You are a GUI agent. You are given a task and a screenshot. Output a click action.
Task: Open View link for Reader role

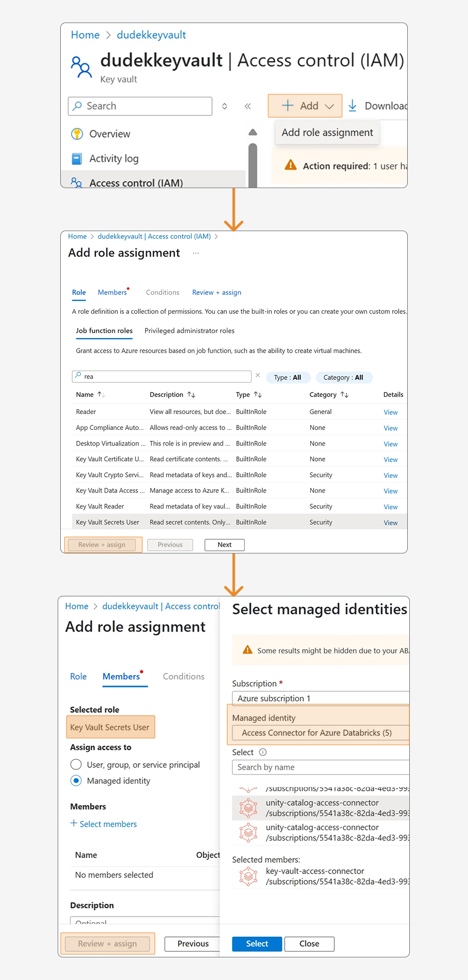point(390,412)
